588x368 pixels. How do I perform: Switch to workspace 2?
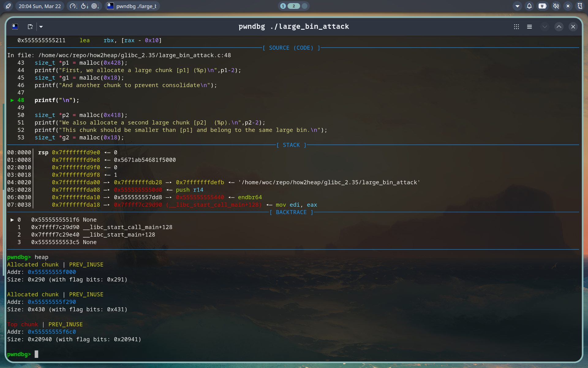294,6
